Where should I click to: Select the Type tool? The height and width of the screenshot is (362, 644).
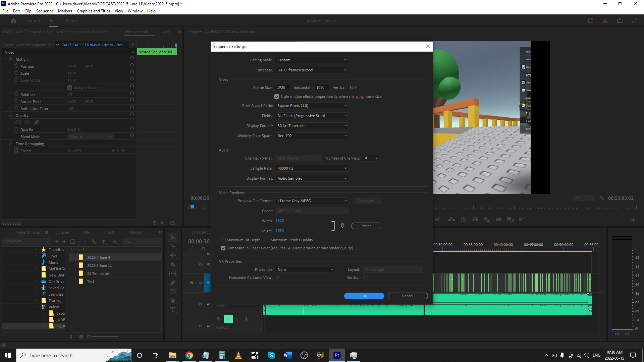click(173, 310)
